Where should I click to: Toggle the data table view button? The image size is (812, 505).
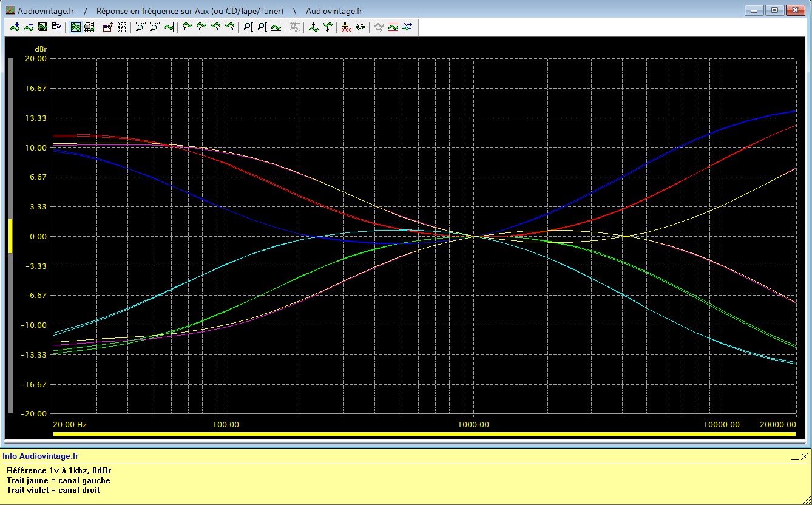coord(89,27)
